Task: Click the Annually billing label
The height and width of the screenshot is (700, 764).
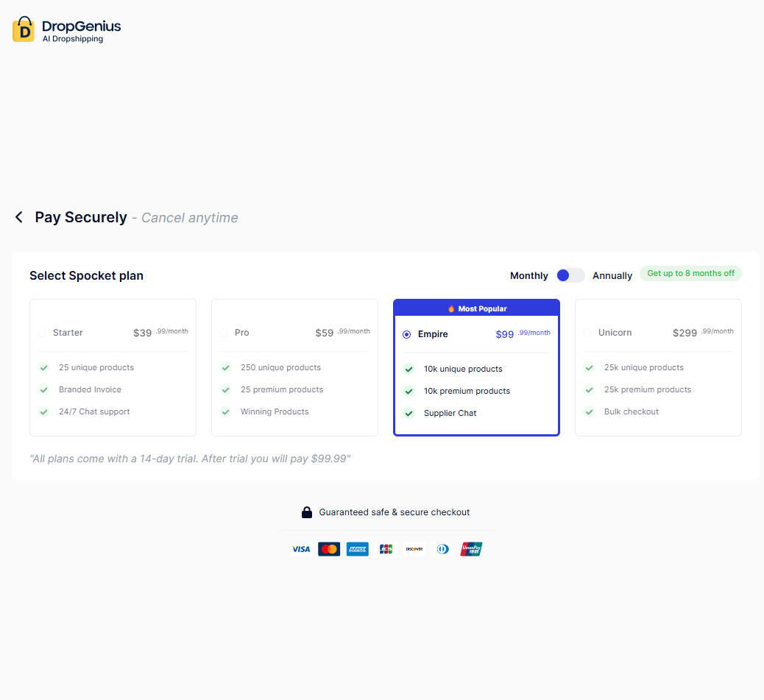Action: [612, 276]
